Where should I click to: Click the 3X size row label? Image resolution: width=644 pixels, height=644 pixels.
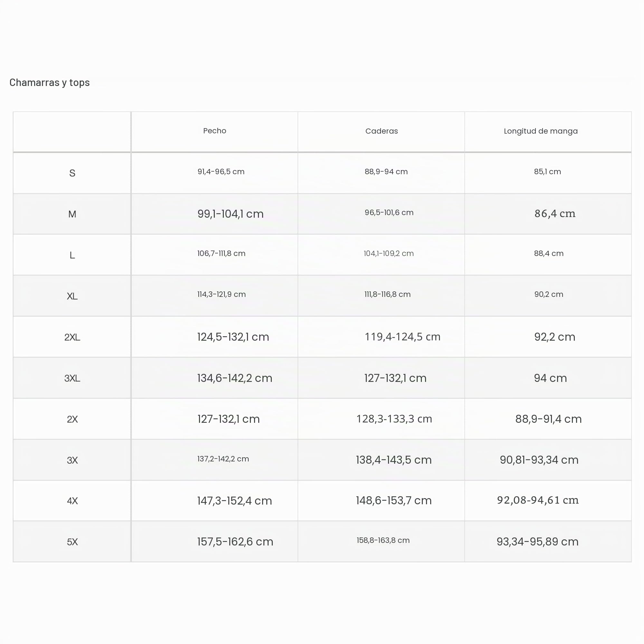[x=72, y=460]
